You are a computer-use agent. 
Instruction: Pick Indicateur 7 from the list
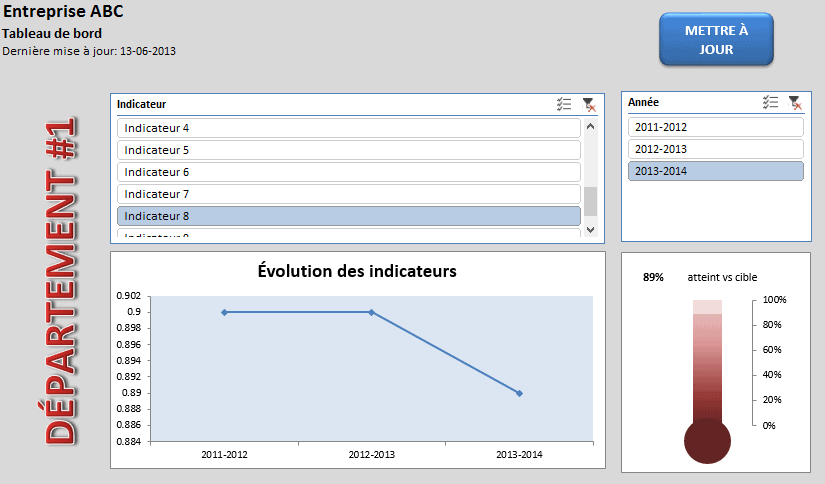[348, 194]
